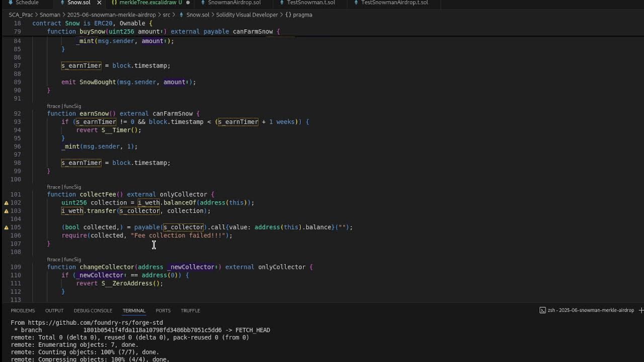Click funcSig code lens above changeCollector function
The image size is (644, 362).
point(72,259)
